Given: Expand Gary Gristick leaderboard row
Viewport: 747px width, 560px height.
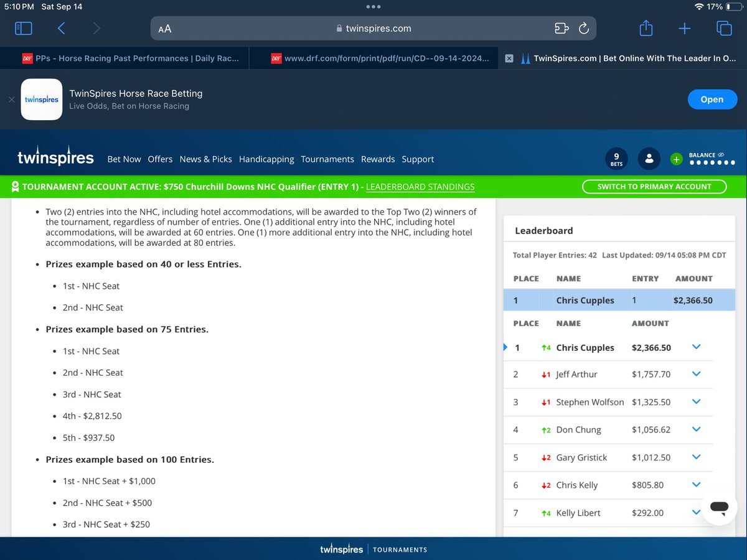Looking at the screenshot, I should 697,457.
